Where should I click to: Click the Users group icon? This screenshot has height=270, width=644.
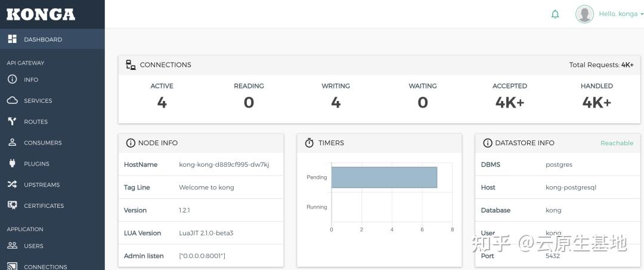point(12,246)
